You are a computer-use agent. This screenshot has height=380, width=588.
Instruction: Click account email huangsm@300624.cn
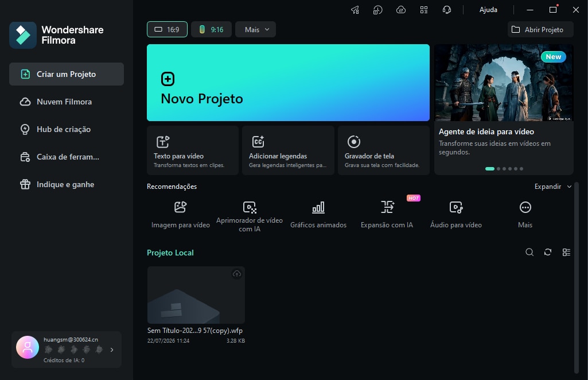(x=71, y=339)
